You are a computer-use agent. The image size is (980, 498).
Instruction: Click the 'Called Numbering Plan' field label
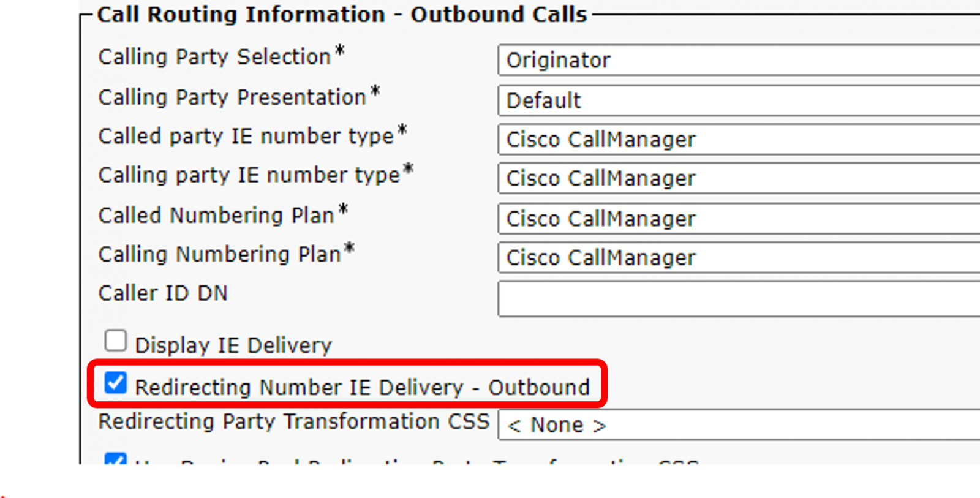tap(216, 216)
